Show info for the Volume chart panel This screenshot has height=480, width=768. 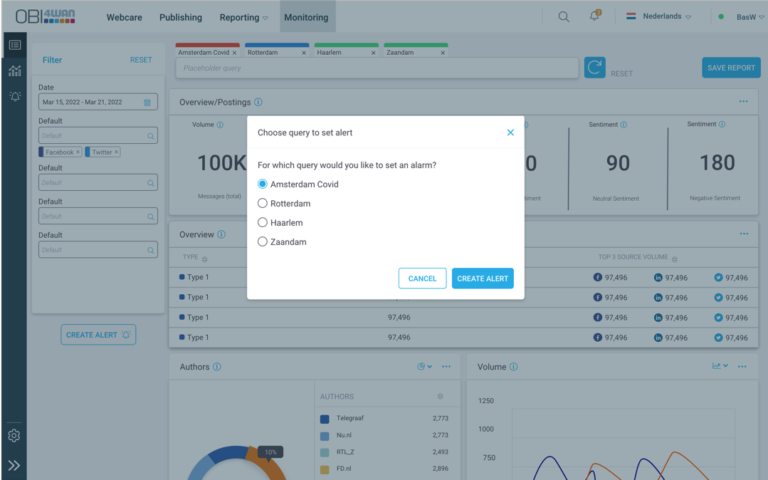[x=513, y=366]
